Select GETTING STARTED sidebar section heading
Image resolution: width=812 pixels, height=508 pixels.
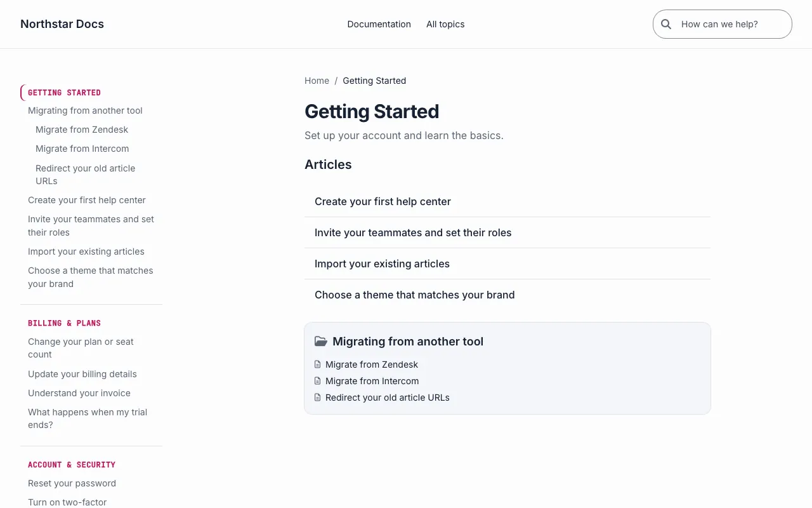(64, 93)
